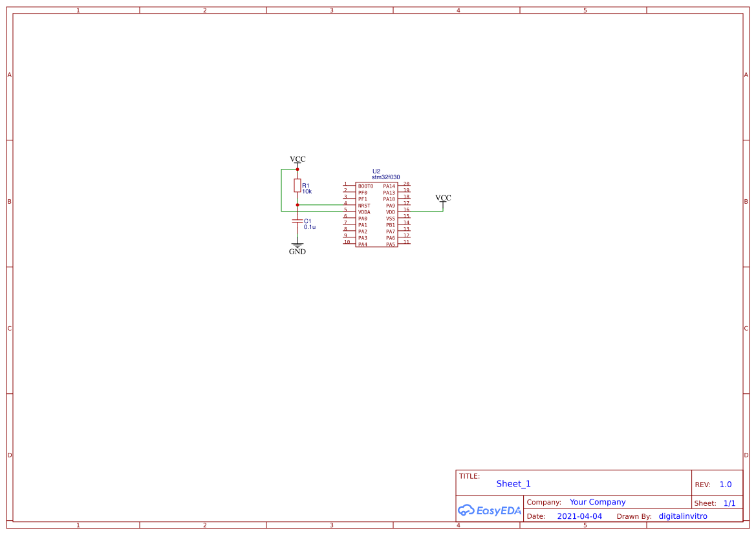The image size is (756, 535).
Task: Click the EasyEDA logo in title block
Action: 489,510
